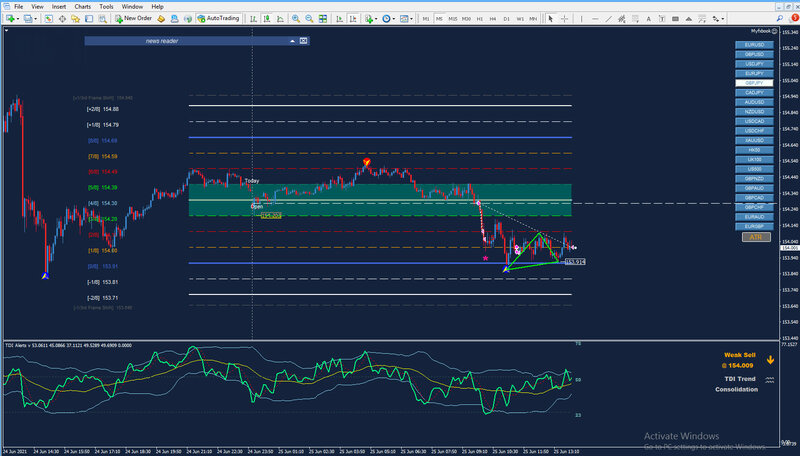Select the text 'A' tool
Image resolution: width=800 pixels, height=456 pixels.
click(x=648, y=19)
